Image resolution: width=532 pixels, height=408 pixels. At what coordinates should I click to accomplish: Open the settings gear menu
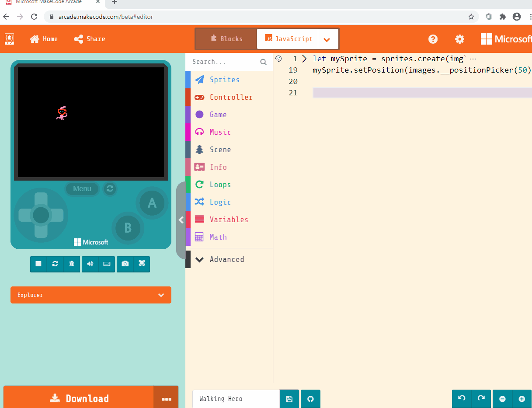coord(459,39)
